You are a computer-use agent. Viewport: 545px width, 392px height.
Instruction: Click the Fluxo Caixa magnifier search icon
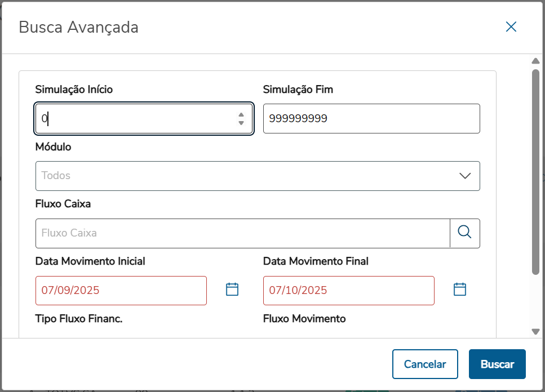(x=464, y=233)
